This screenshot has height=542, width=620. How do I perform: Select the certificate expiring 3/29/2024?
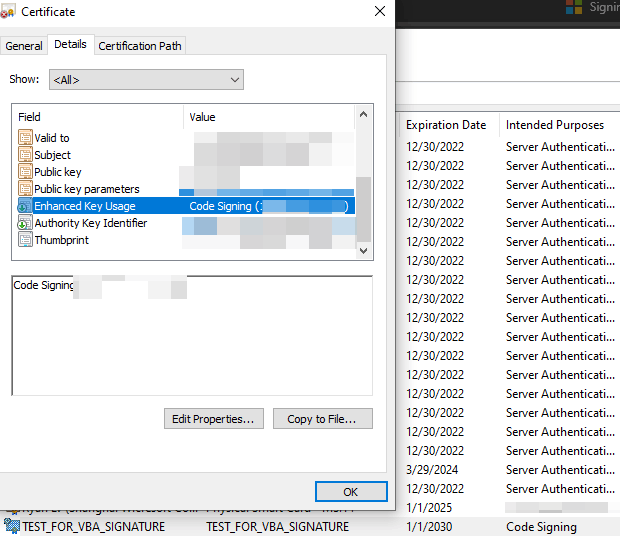tap(509, 470)
